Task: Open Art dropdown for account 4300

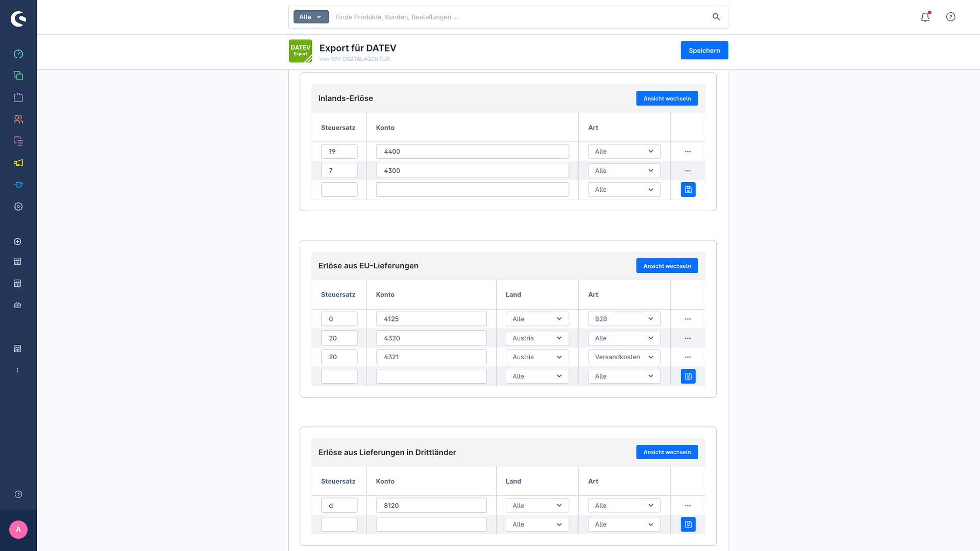Action: (624, 171)
